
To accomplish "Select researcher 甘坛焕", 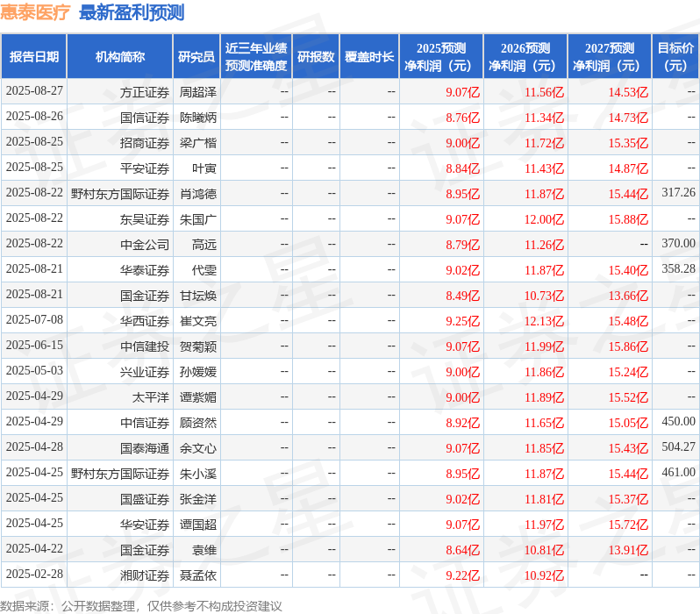I will (197, 296).
